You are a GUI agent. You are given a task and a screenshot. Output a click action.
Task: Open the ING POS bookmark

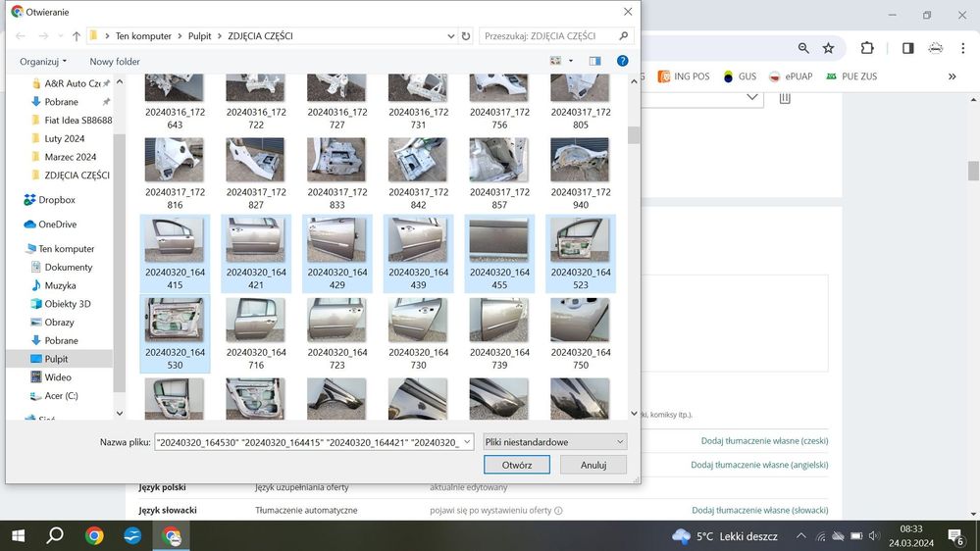684,76
